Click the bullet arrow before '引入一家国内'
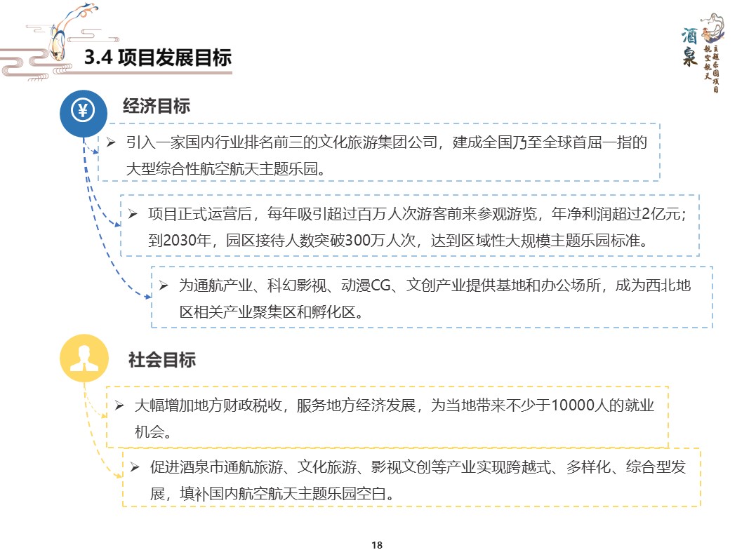756x557 pixels. [x=111, y=142]
